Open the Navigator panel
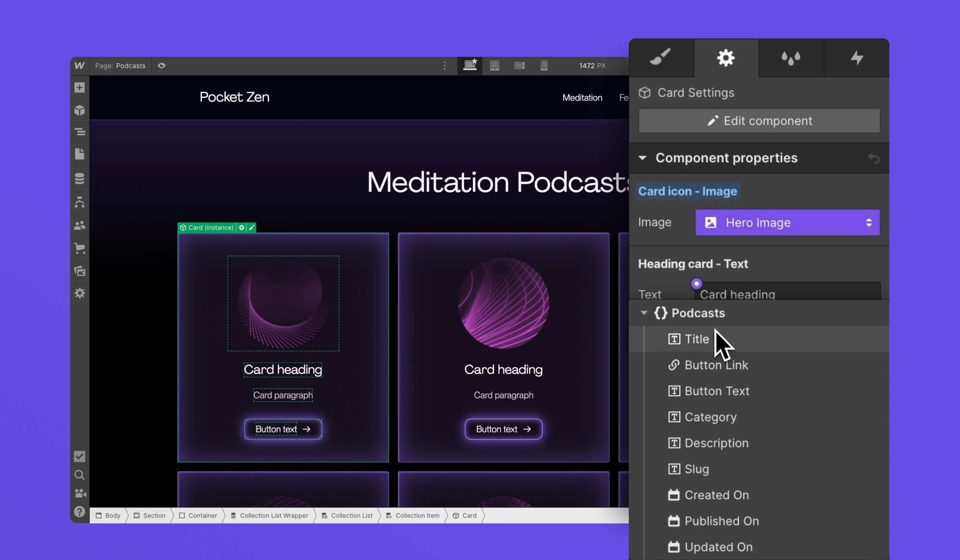The height and width of the screenshot is (560, 960). pos(79,131)
